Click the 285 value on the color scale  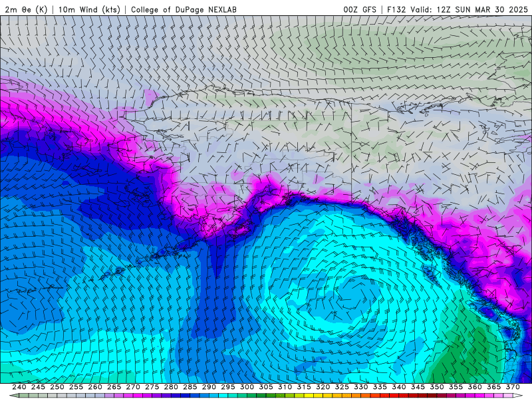190,387
